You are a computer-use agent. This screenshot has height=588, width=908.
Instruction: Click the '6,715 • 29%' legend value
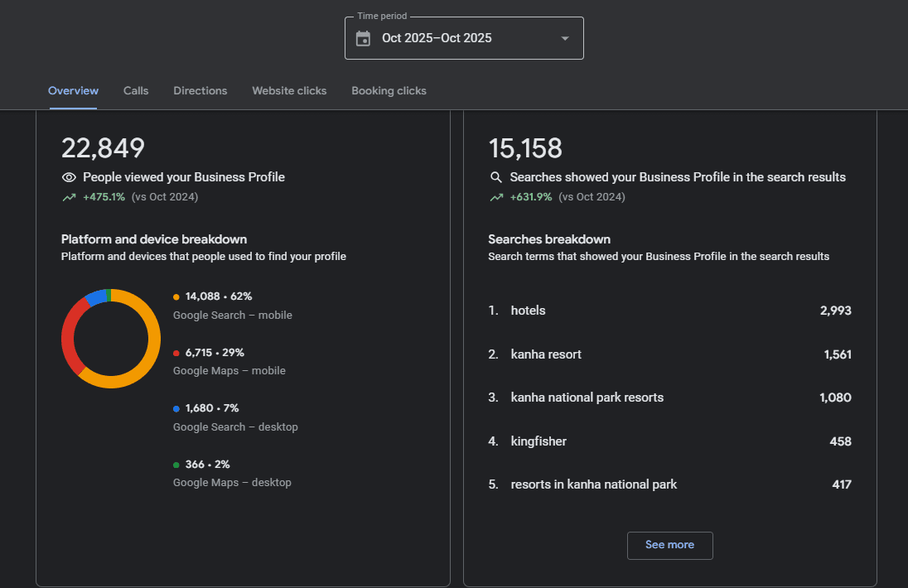click(215, 353)
